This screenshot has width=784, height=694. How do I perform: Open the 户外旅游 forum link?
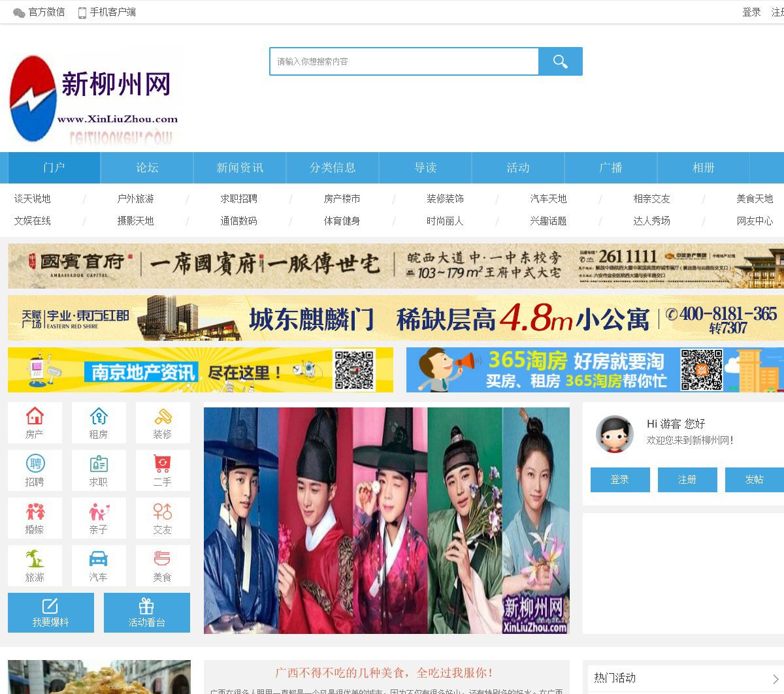136,198
